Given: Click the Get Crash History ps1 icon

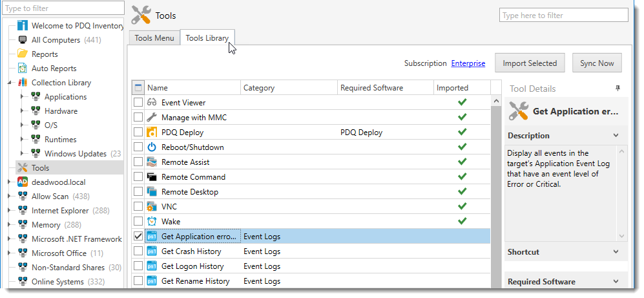Looking at the screenshot, I should click(x=152, y=251).
